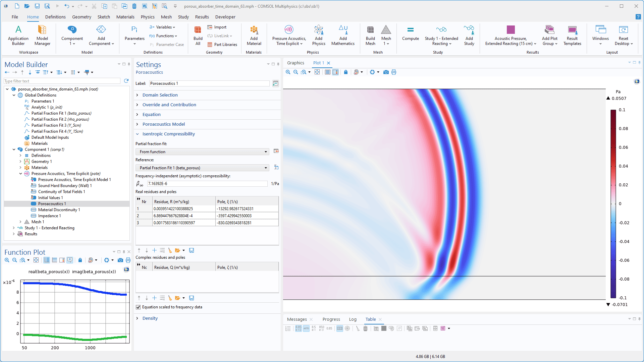Switch to the Physics ribbon tab
This screenshot has width=644, height=362.
[x=148, y=17]
